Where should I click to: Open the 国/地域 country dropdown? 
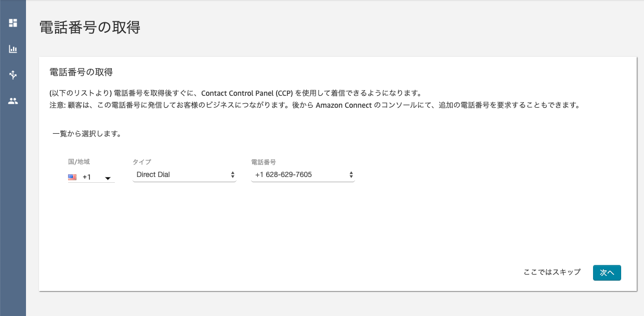click(x=91, y=177)
